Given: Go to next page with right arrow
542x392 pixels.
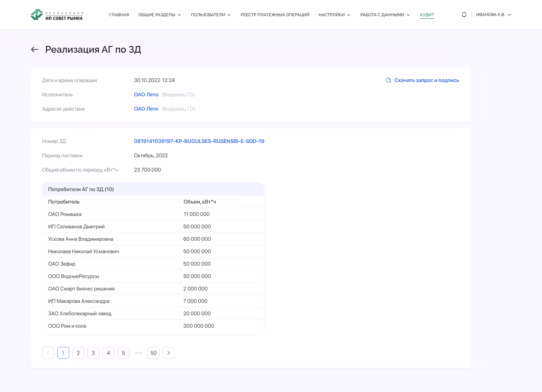Looking at the screenshot, I should coord(169,353).
